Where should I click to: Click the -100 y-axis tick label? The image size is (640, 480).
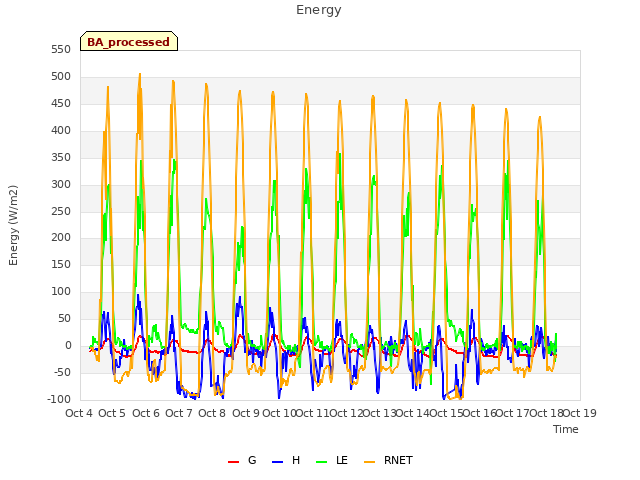point(59,400)
